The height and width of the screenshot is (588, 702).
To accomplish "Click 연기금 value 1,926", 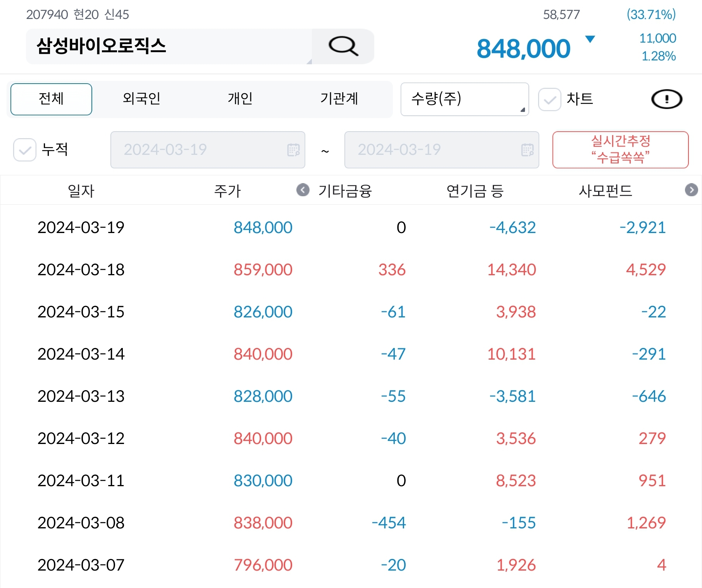I will pos(516,565).
